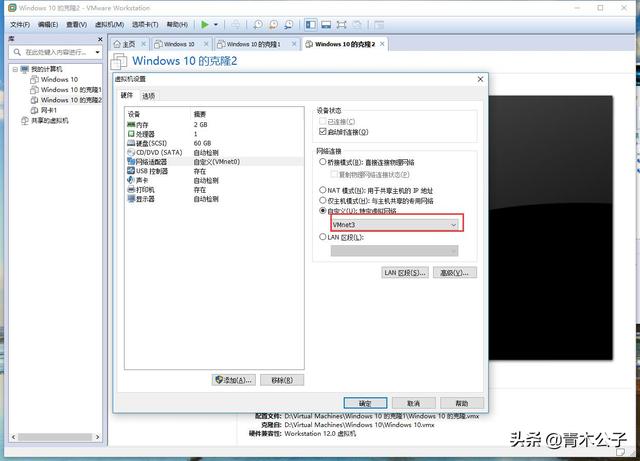Collapse the 我的计算机 tree node
The image size is (640, 461).
(15, 69)
